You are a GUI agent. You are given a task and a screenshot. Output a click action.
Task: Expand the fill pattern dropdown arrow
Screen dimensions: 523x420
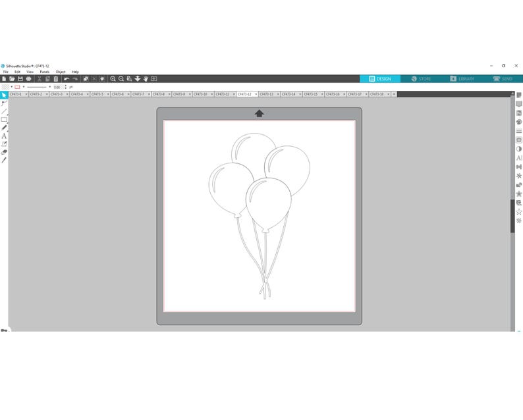(12, 87)
